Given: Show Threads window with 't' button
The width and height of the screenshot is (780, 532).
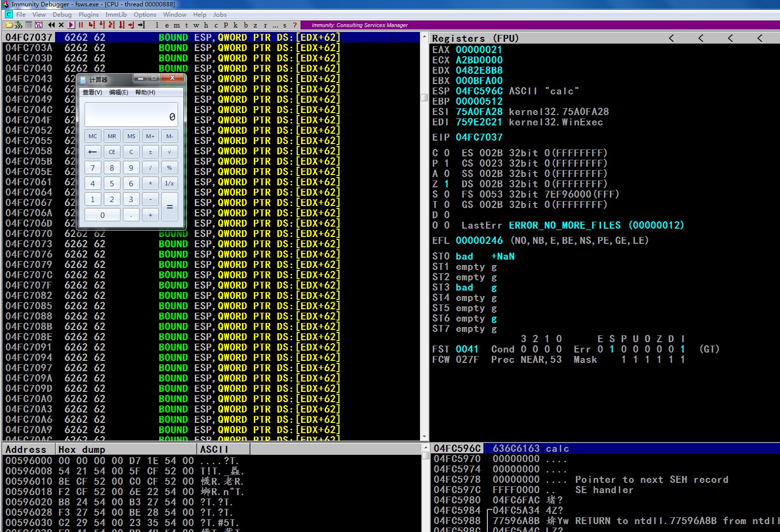Looking at the screenshot, I should pos(186,25).
